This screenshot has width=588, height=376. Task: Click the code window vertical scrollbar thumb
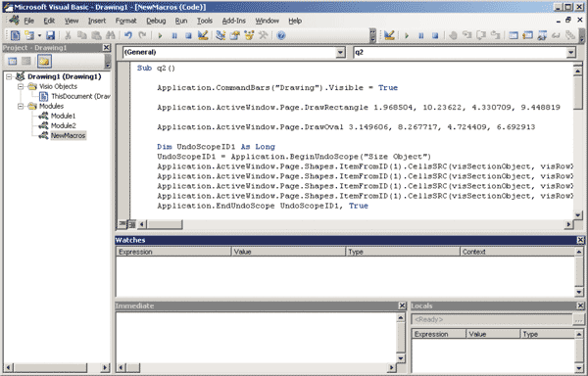click(578, 93)
